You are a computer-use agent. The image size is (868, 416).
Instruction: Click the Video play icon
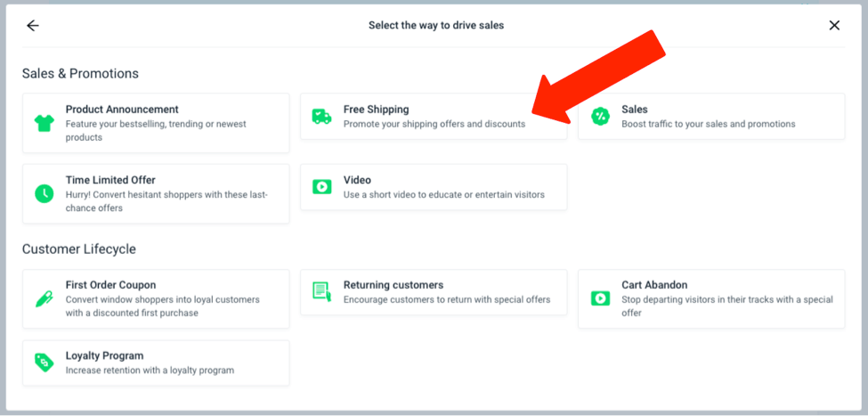[321, 187]
